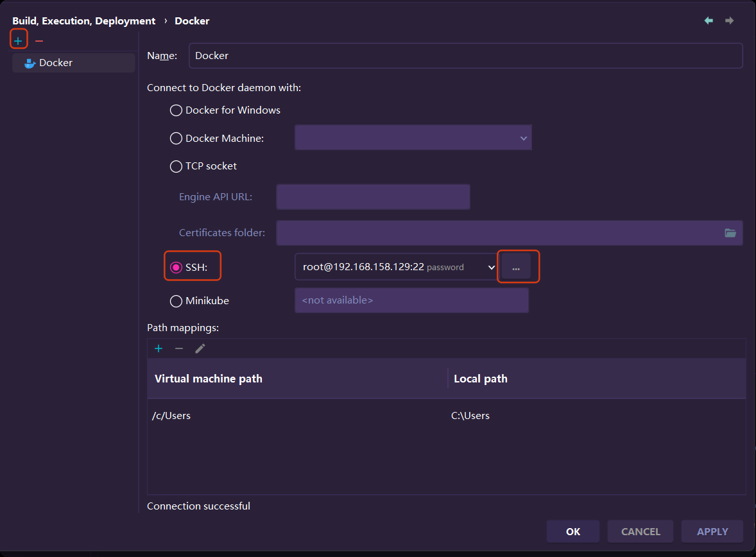Viewport: 756px width, 557px height.
Task: Click the Certificates folder field
Action: click(x=509, y=233)
